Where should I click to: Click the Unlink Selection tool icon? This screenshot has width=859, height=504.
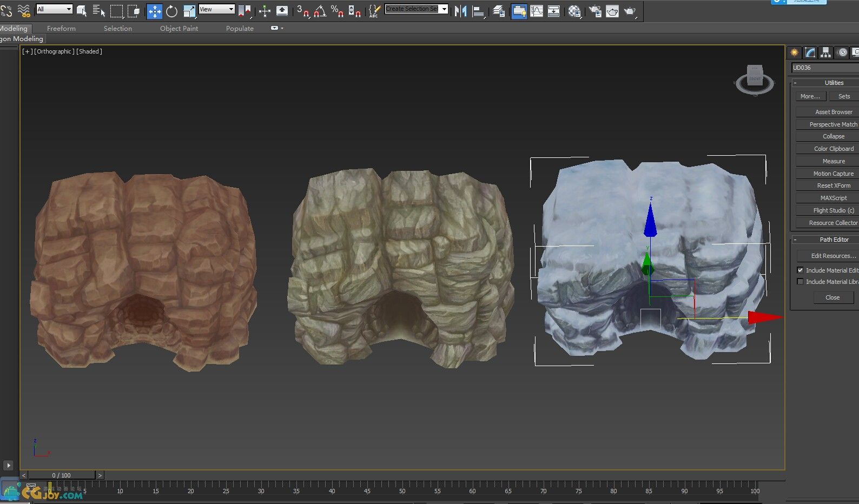6,11
